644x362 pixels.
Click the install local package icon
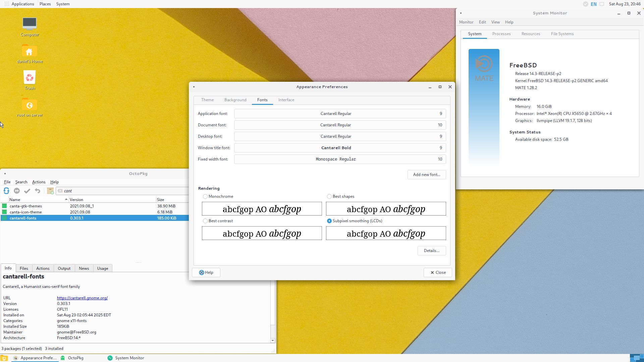[x=50, y=191]
